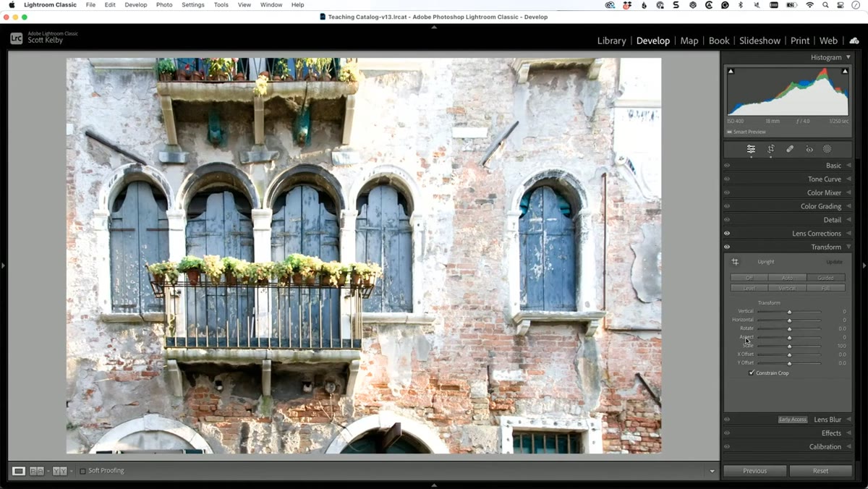Activate the Guided Upright crosshair tool

pos(735,262)
